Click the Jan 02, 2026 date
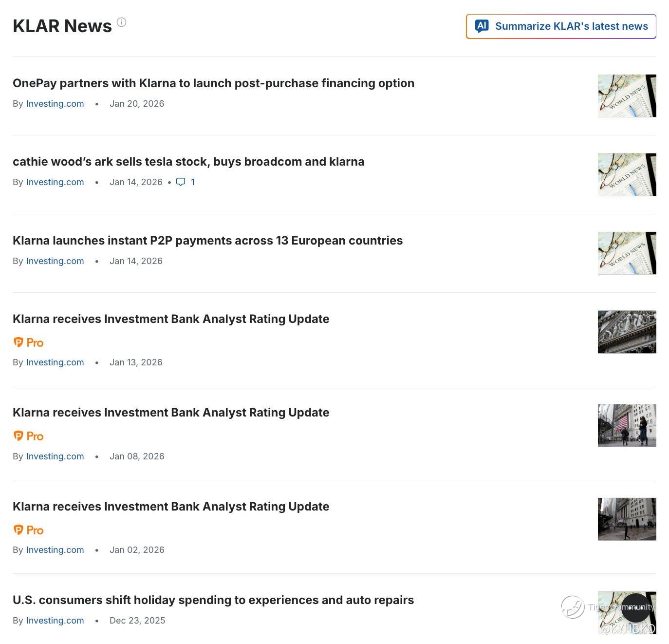The width and height of the screenshot is (669, 644). [x=137, y=550]
